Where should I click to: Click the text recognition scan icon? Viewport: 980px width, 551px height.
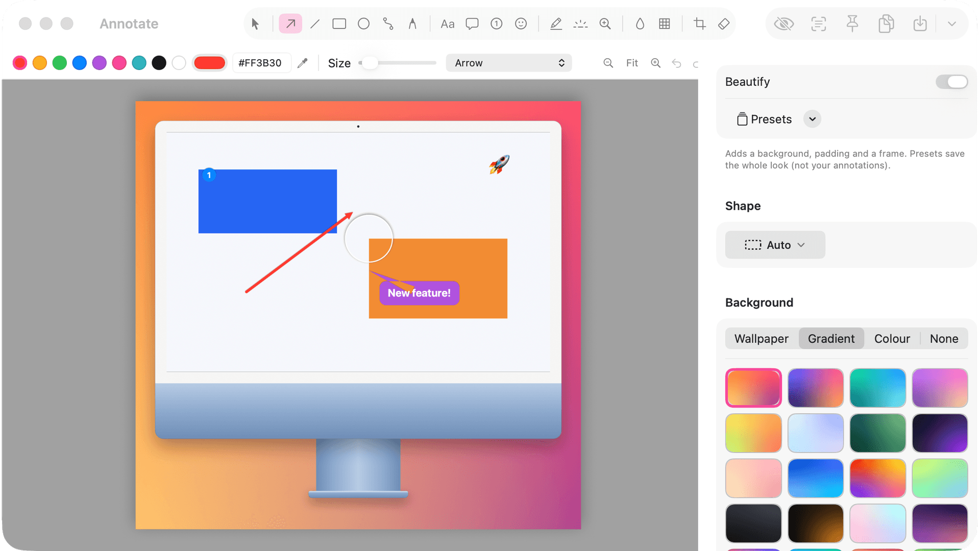click(818, 24)
